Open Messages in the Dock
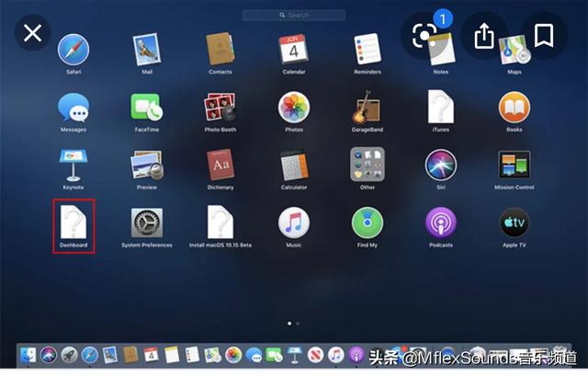 coord(254,355)
